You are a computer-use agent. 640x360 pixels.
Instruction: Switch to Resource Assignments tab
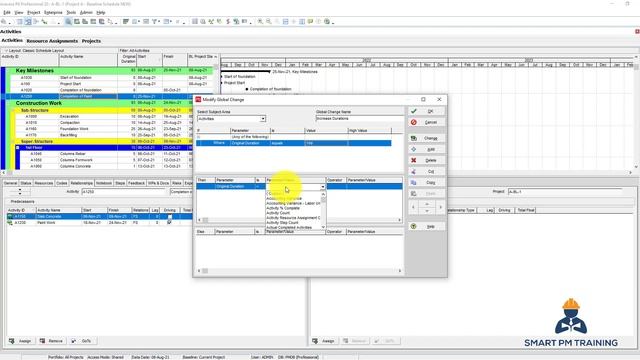tap(52, 41)
